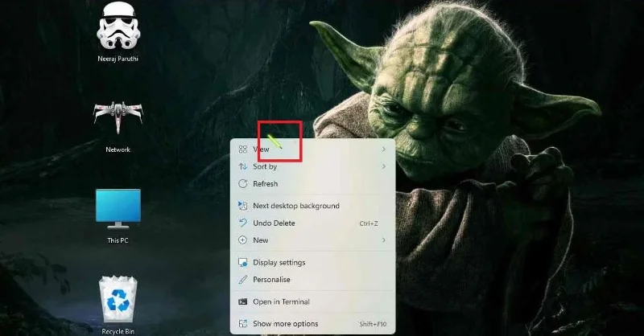This screenshot has height=336, width=644.
Task: Click the Show more options expand icon
Action: coord(243,324)
